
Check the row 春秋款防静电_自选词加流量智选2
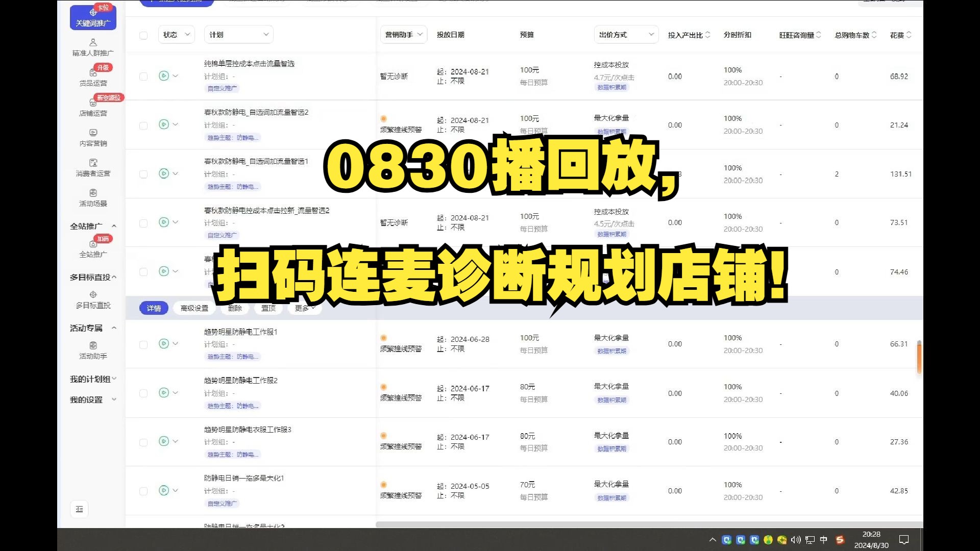[143, 126]
